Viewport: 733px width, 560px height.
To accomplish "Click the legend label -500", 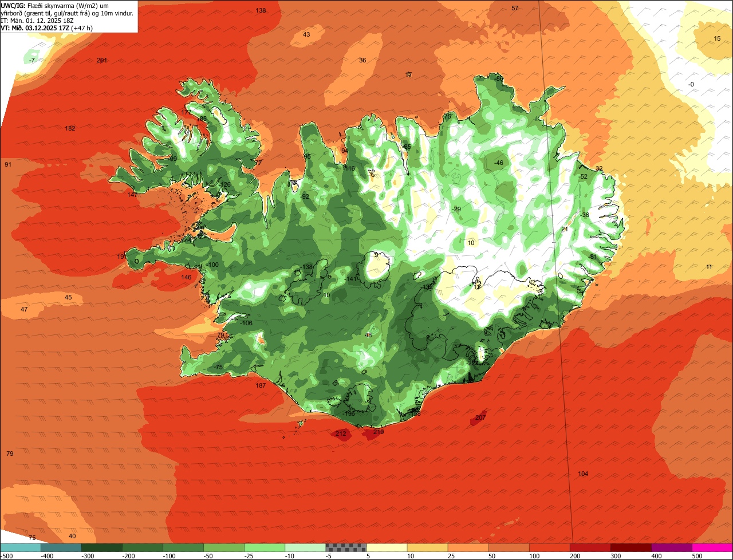I will point(7,556).
